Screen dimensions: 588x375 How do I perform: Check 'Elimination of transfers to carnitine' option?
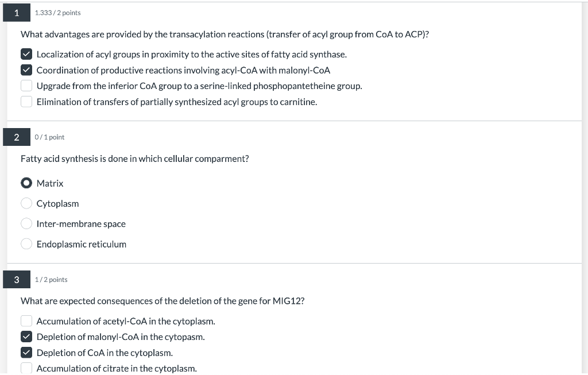[26, 101]
